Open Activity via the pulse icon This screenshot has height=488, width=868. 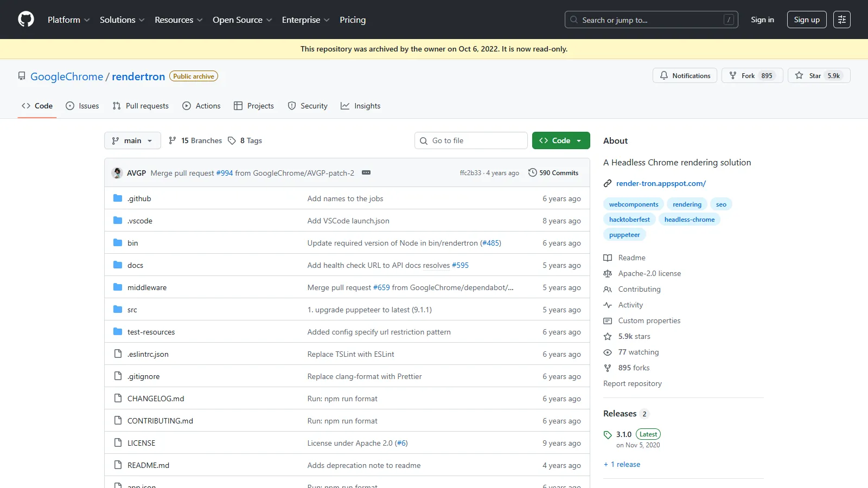(x=608, y=305)
